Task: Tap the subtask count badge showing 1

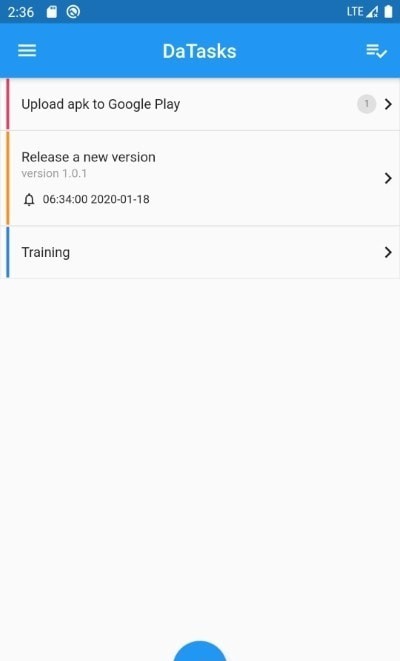Action: tap(367, 104)
